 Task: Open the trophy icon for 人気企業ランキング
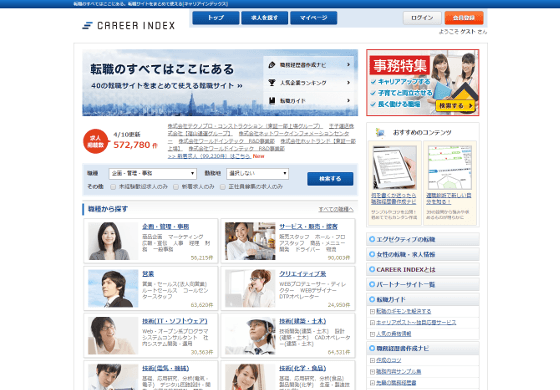[x=272, y=82]
